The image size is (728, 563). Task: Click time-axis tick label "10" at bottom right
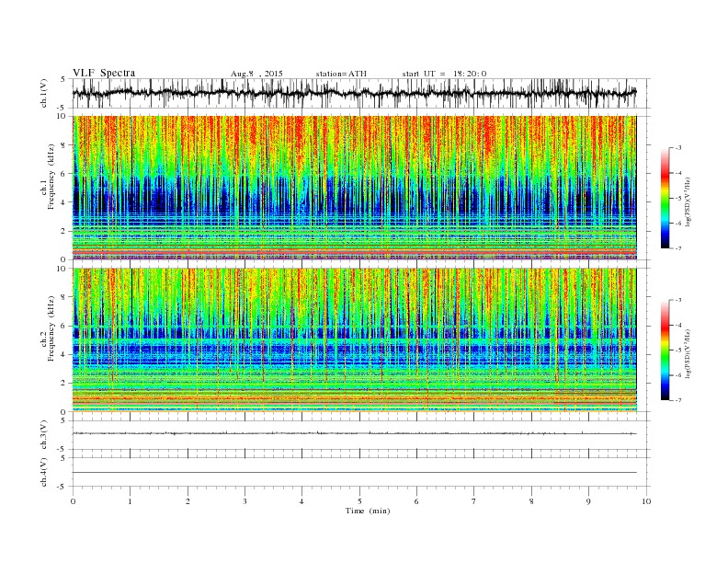point(646,501)
